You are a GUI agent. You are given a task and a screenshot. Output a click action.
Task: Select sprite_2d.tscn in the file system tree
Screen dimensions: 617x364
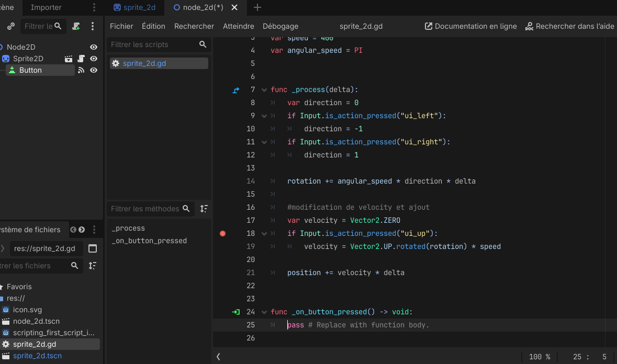coord(37,356)
